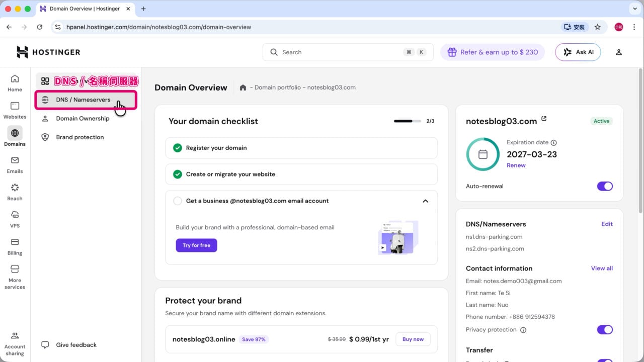Viewport: 644px width, 362px height.
Task: Edit DNS/Nameservers
Action: coord(607,224)
